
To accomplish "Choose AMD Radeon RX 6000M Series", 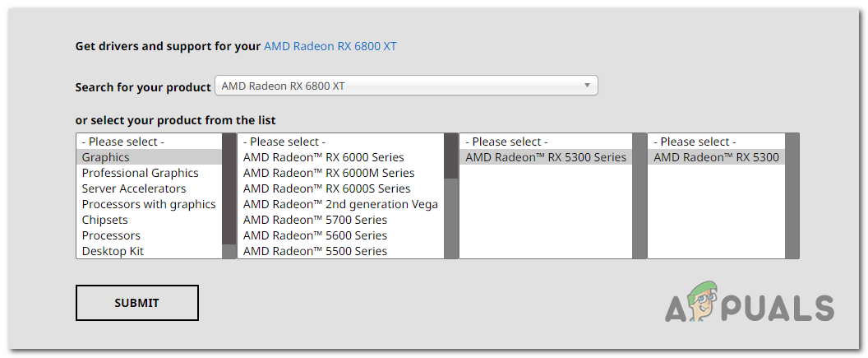I will (x=329, y=173).
